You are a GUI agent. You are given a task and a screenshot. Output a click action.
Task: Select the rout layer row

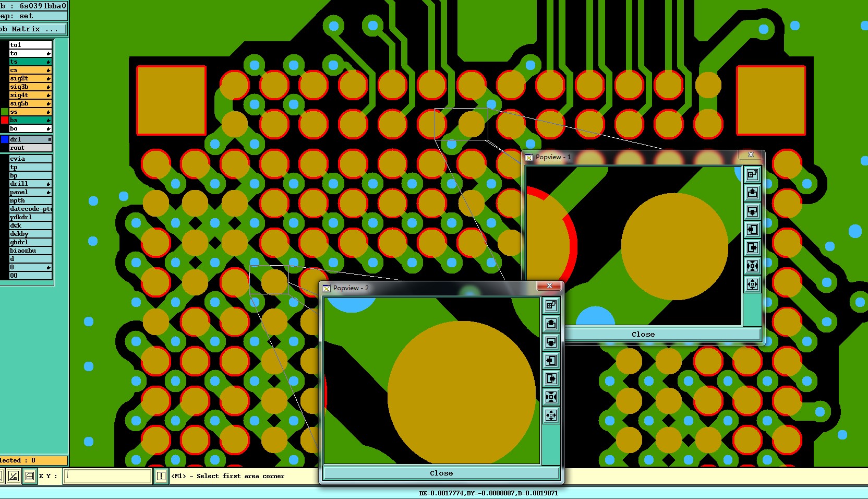(31, 148)
